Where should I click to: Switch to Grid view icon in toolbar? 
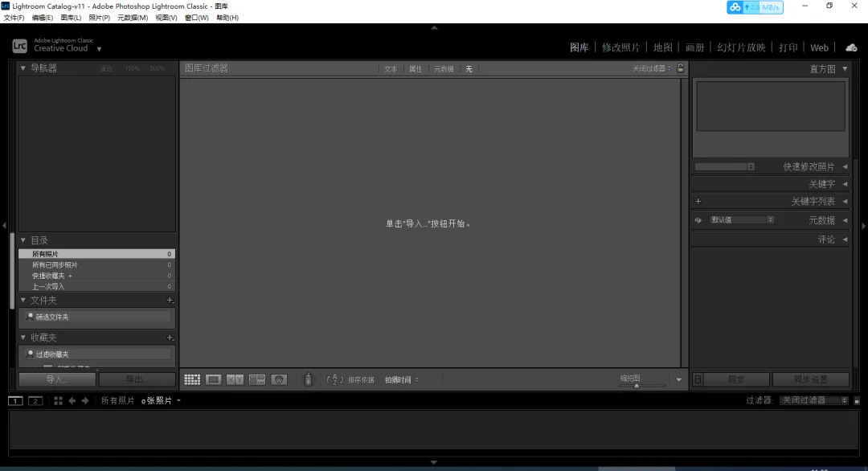(x=192, y=379)
